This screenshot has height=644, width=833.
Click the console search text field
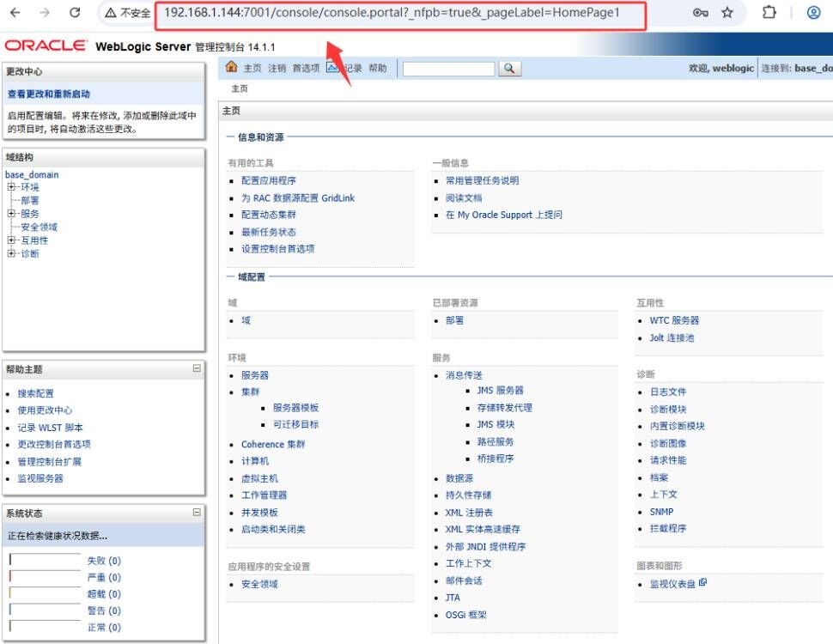tap(449, 69)
